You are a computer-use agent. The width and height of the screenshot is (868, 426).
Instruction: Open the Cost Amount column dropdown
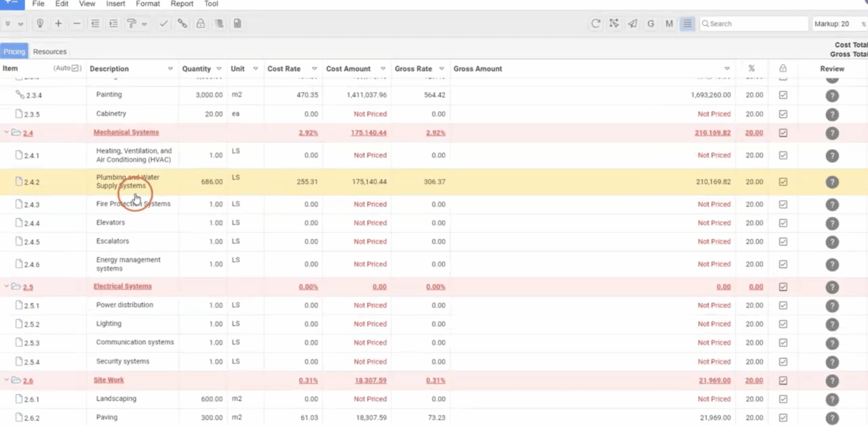383,69
